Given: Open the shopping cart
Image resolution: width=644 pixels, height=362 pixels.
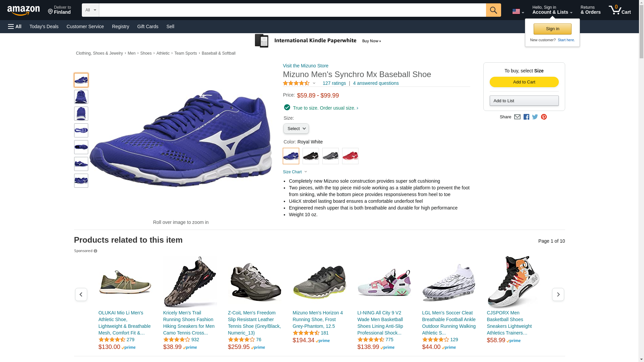Looking at the screenshot, I should (620, 10).
